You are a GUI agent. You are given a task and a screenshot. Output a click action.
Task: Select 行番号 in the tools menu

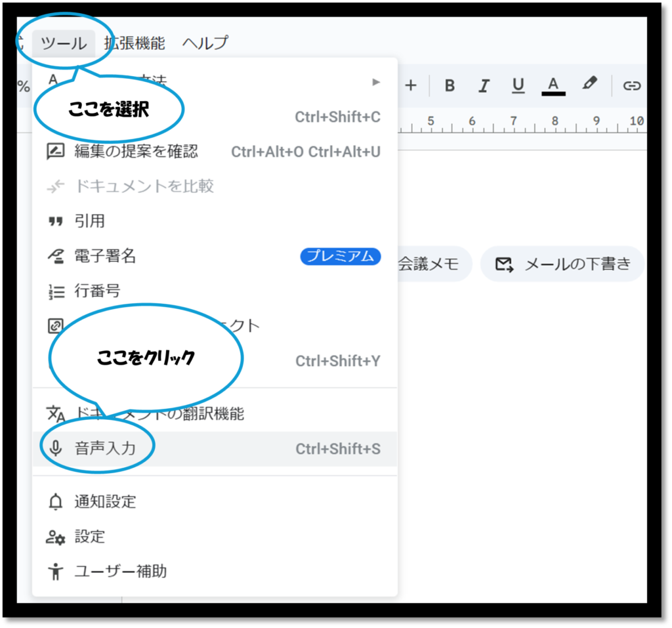[x=97, y=291]
